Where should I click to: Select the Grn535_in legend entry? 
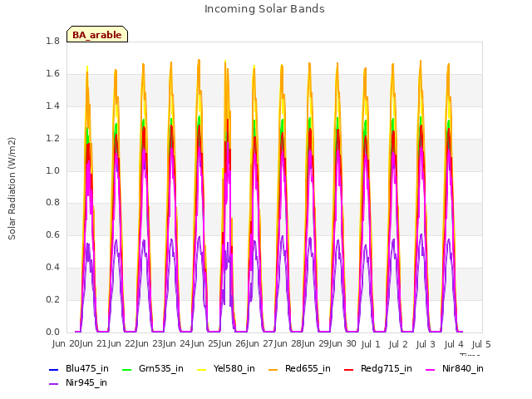tap(152, 368)
